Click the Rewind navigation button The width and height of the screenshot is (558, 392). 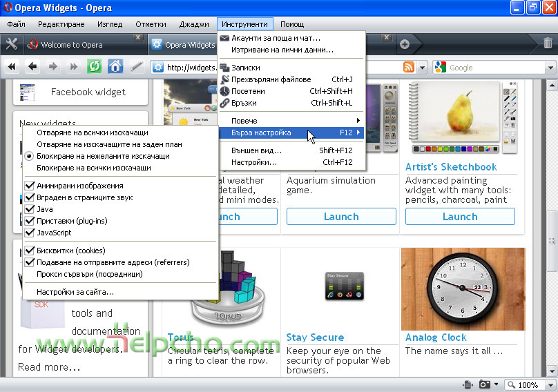12,66
